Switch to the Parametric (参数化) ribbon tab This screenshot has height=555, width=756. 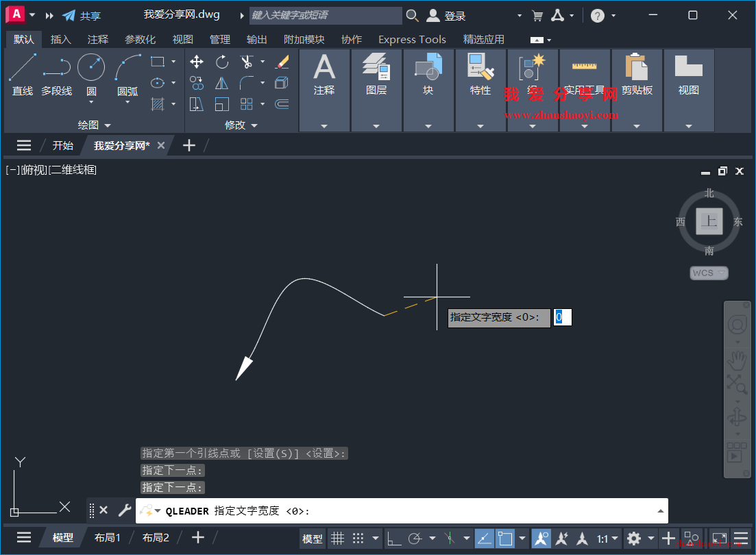click(x=141, y=40)
